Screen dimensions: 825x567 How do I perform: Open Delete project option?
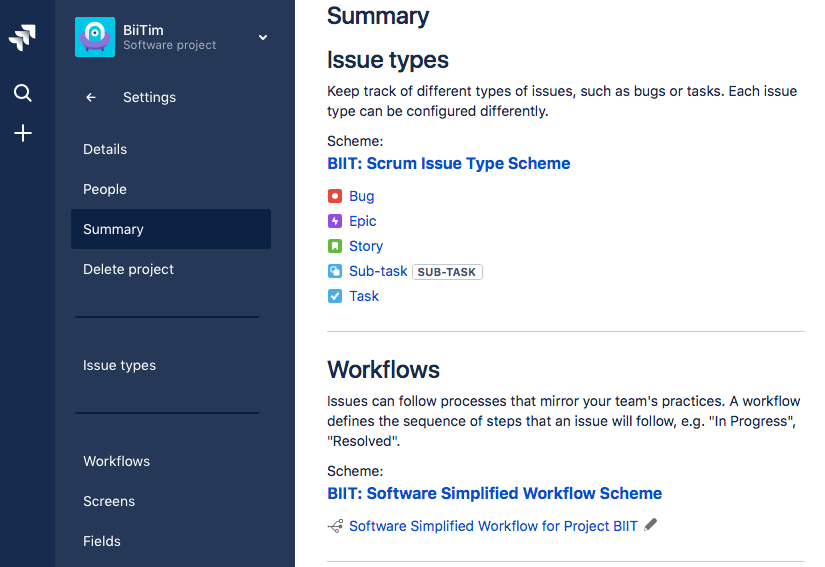[128, 269]
